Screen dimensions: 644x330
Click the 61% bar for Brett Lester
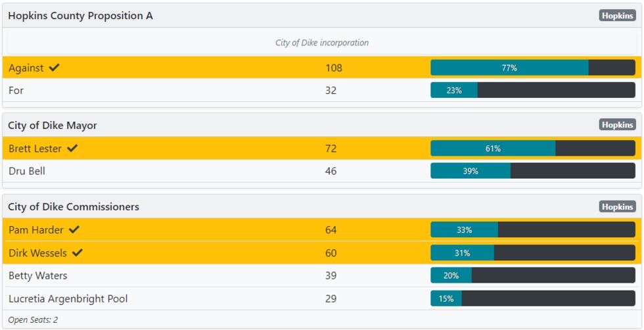coord(533,148)
